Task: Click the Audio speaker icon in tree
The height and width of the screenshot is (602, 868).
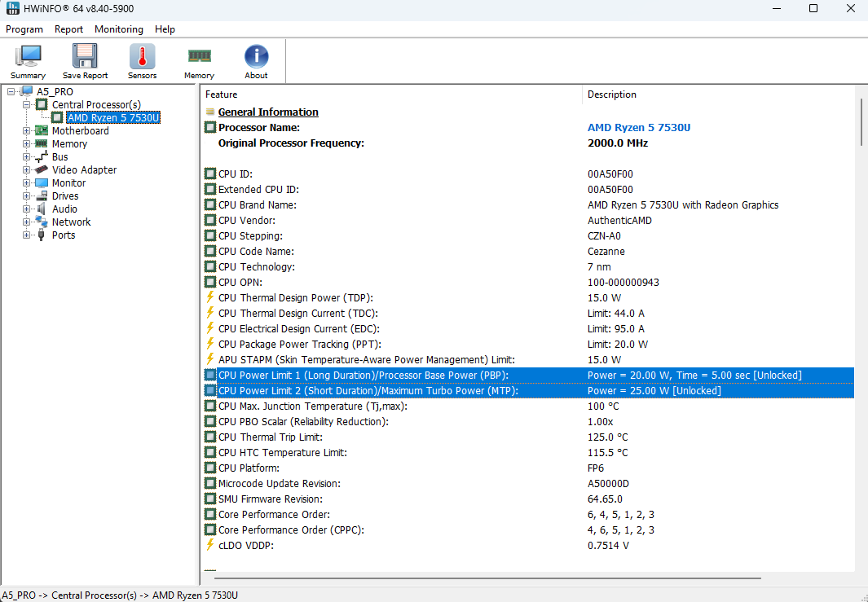Action: click(x=42, y=209)
